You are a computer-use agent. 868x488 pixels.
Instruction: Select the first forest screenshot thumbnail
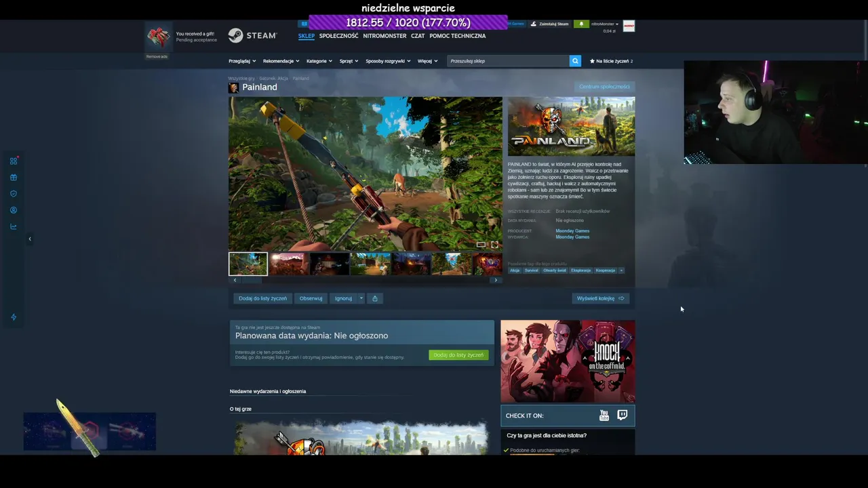click(248, 264)
